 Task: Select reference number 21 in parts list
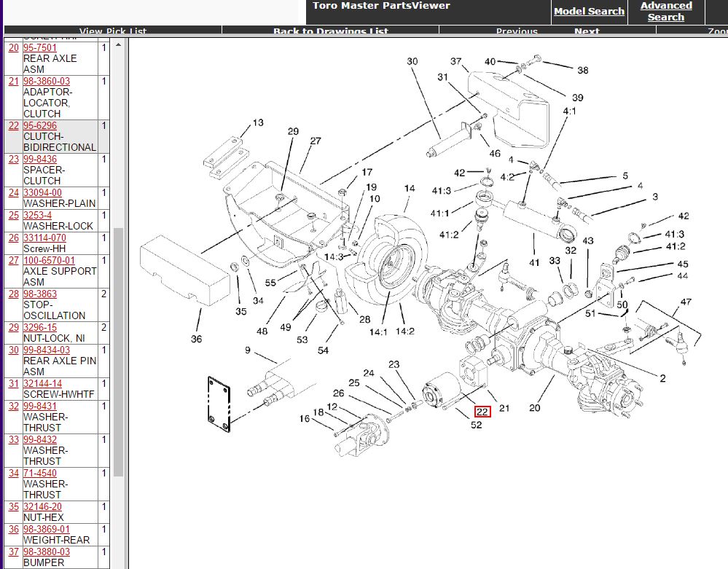coord(13,81)
